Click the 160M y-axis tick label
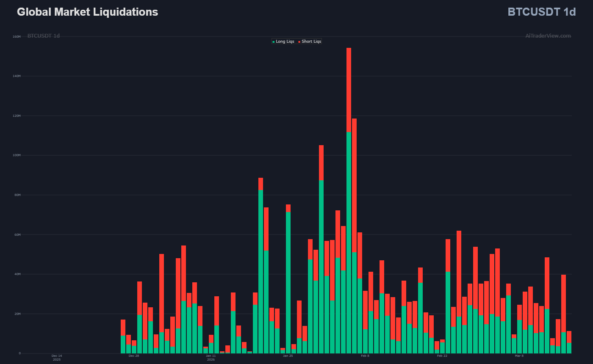 tap(17, 37)
